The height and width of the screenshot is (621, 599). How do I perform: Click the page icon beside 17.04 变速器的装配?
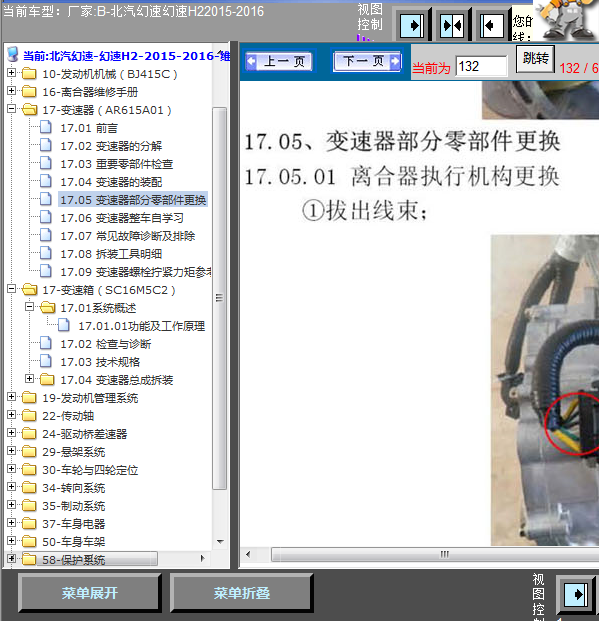[46, 181]
